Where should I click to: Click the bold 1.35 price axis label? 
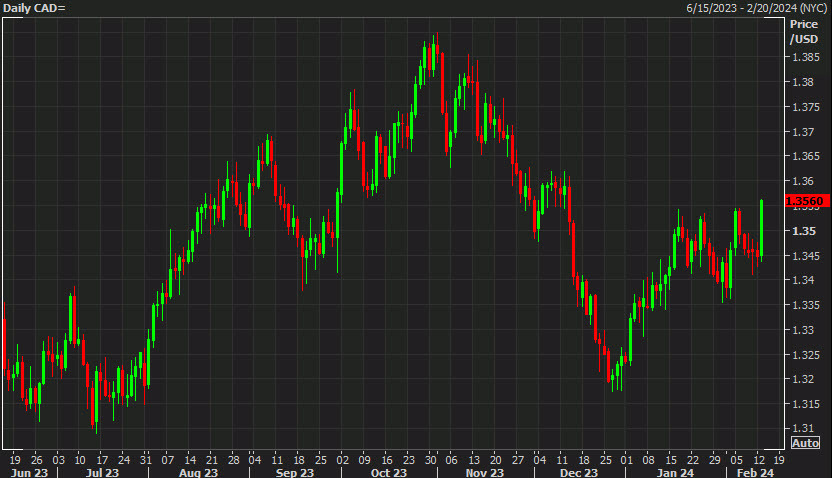coord(804,231)
